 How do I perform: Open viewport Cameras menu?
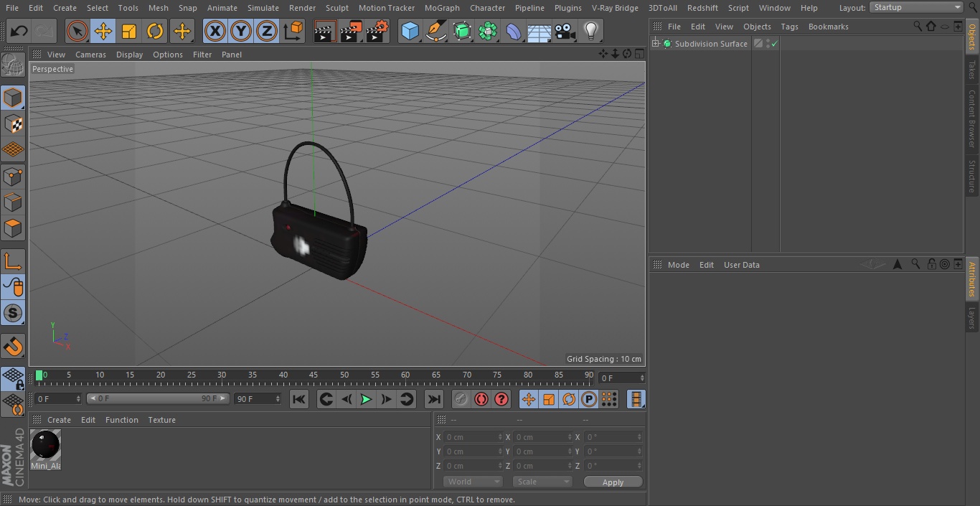90,55
